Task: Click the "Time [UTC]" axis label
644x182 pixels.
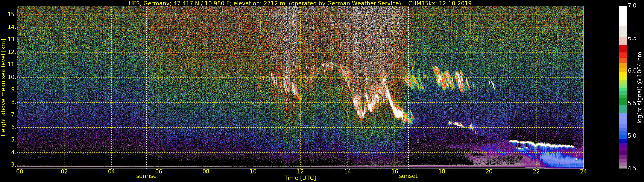Action: point(300,178)
